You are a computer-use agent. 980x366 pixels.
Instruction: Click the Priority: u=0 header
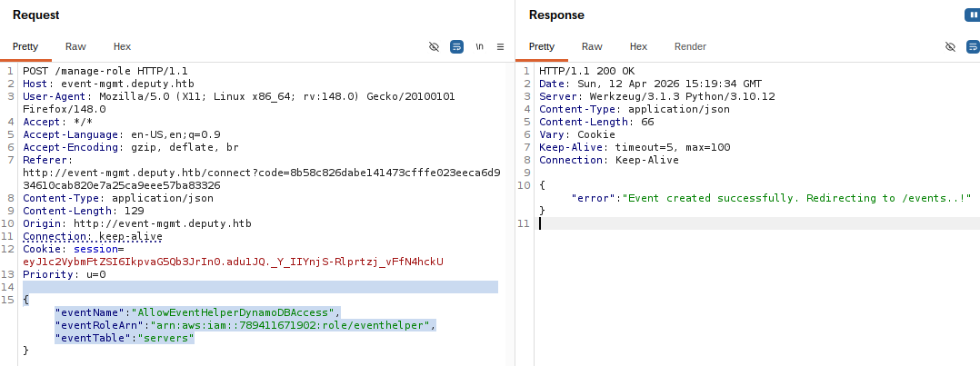(65, 274)
